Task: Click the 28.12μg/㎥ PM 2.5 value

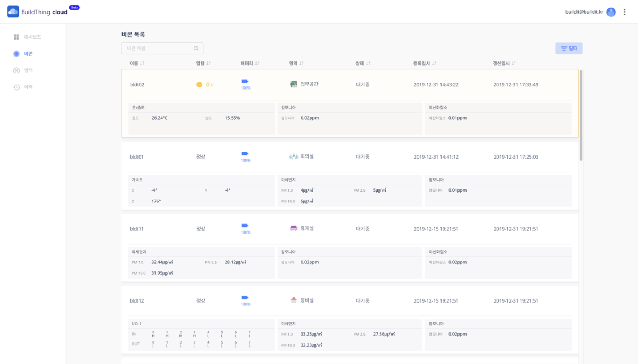Action: pos(235,262)
